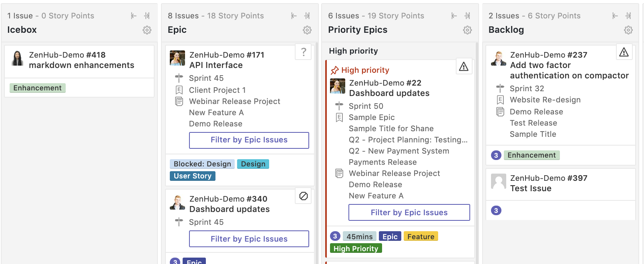Click the unestimated question mark on API Interface

coord(303,52)
